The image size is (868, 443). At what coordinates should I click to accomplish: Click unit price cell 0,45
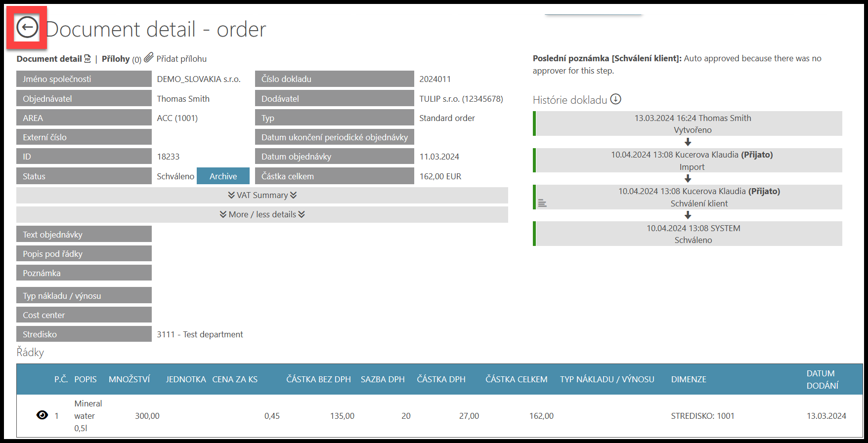272,416
